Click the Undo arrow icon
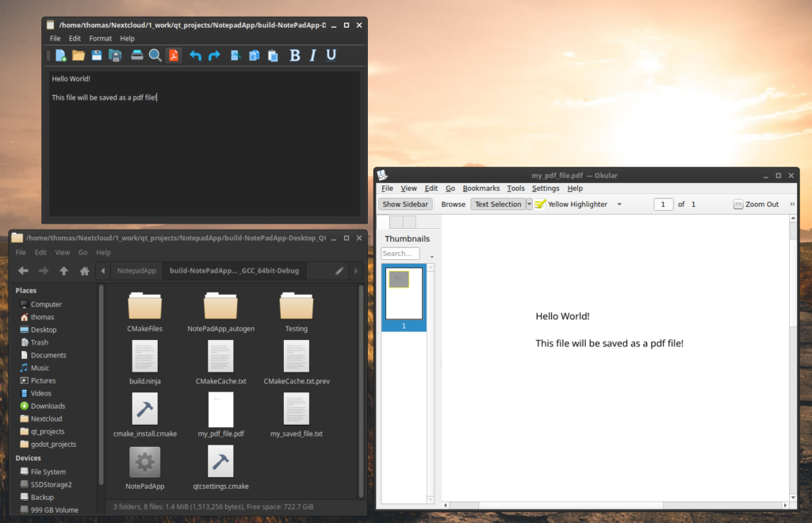Viewport: 812px width, 523px height. click(195, 55)
